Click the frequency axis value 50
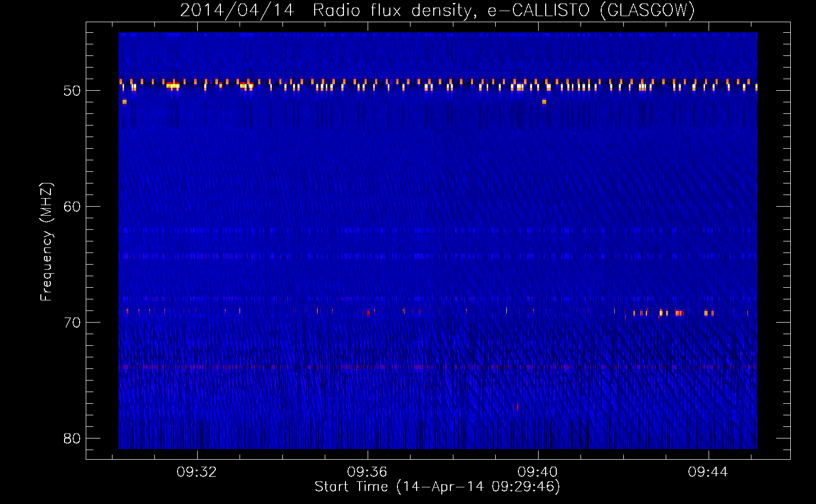816x504 pixels. (72, 91)
